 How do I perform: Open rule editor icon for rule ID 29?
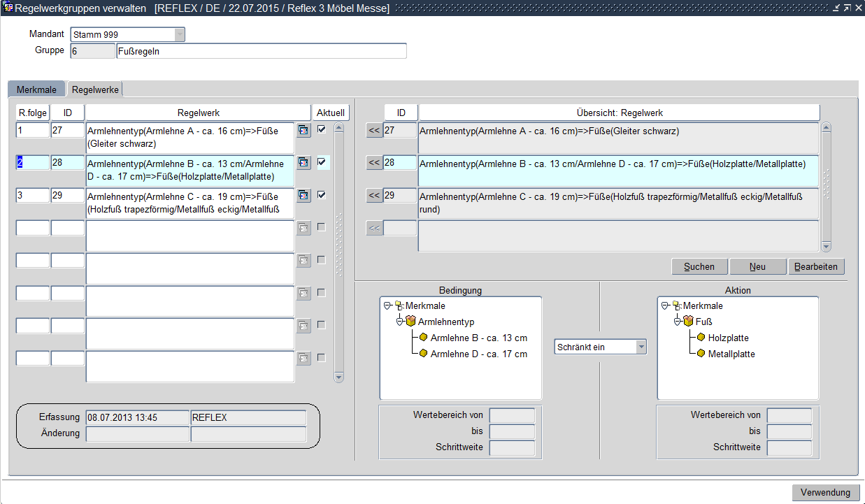coord(303,195)
